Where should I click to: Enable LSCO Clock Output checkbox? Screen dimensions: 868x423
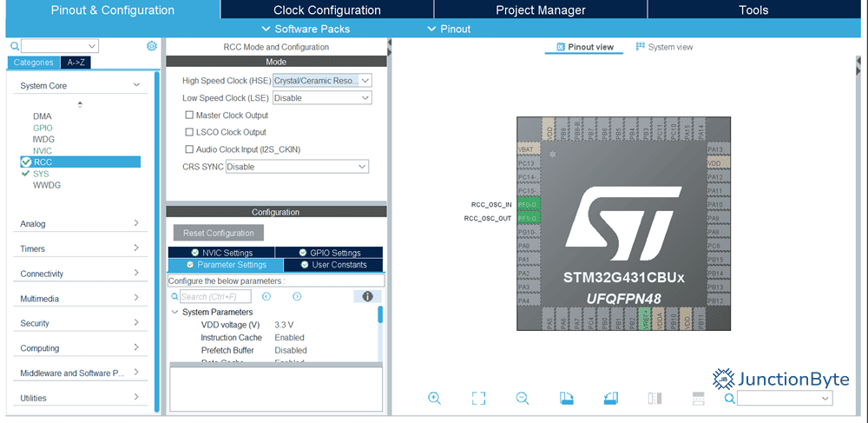pyautogui.click(x=189, y=132)
